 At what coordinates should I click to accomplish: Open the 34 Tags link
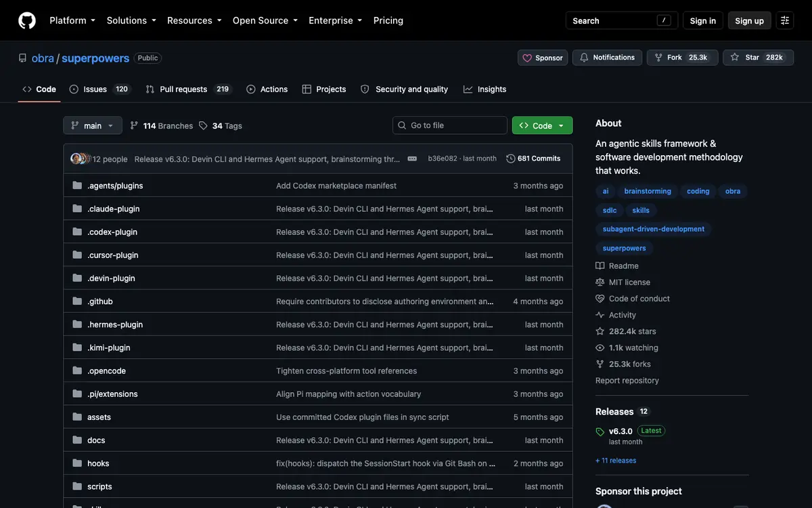coord(221,125)
